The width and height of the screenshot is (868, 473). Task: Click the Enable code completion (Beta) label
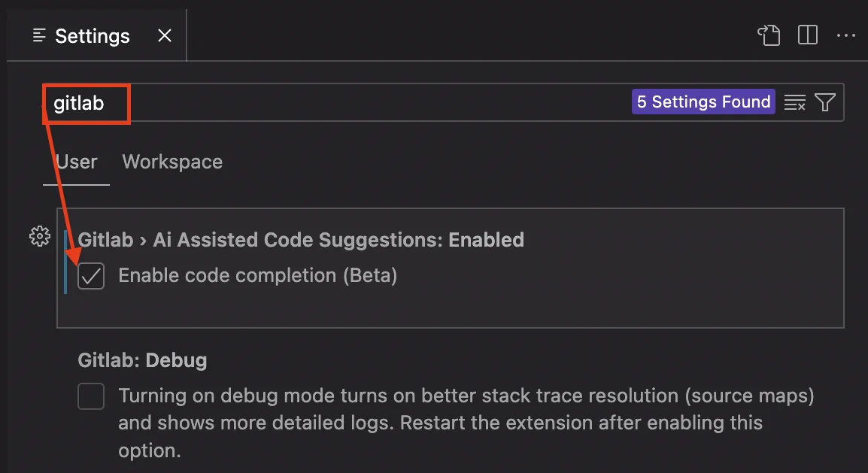tap(257, 276)
